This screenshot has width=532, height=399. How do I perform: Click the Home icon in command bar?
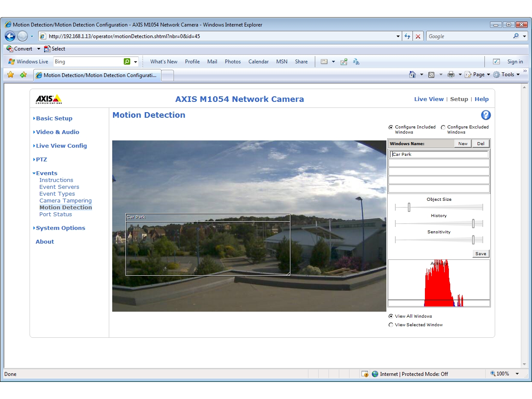tap(412, 74)
